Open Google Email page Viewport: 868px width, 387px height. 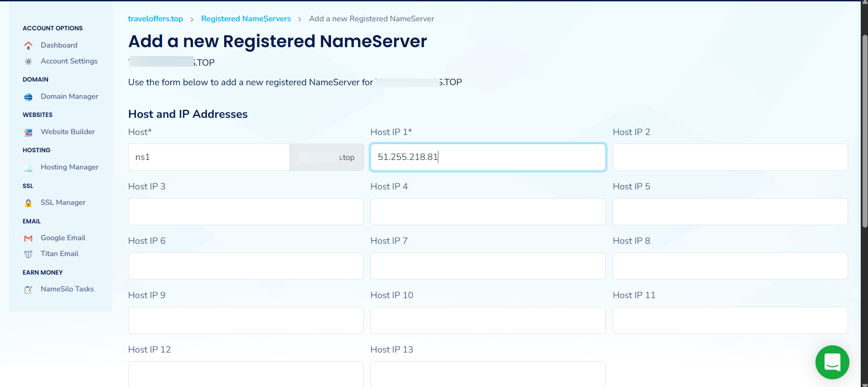[x=63, y=238]
